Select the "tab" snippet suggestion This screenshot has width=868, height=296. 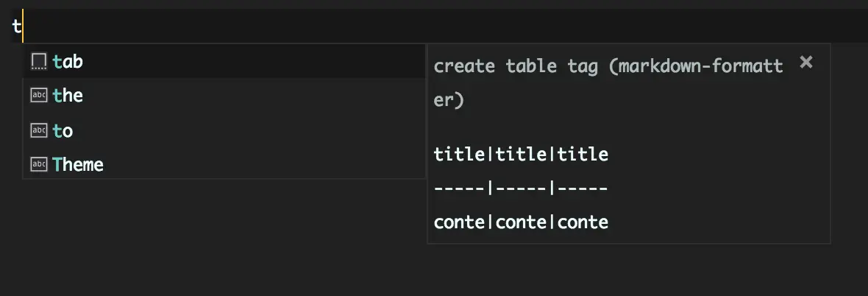coord(68,62)
